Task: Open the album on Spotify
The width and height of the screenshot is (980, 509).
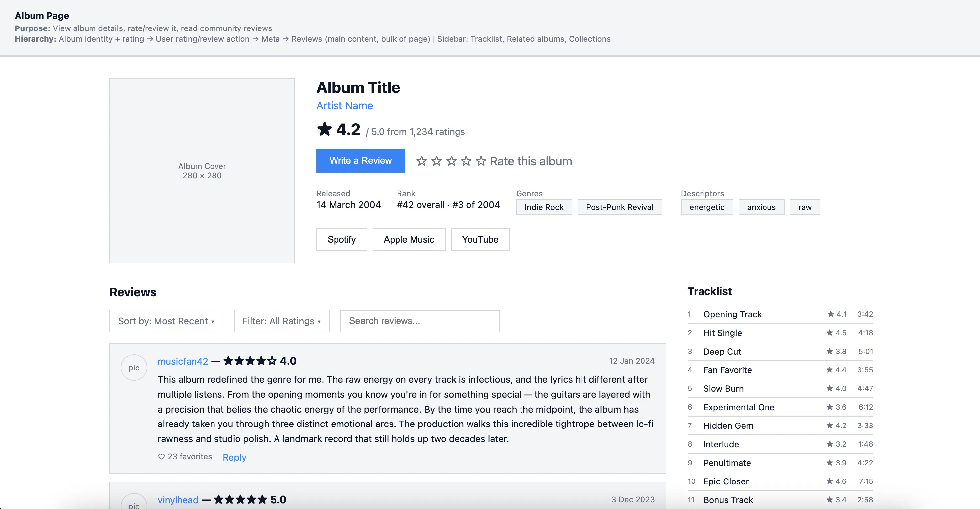Action: point(341,239)
